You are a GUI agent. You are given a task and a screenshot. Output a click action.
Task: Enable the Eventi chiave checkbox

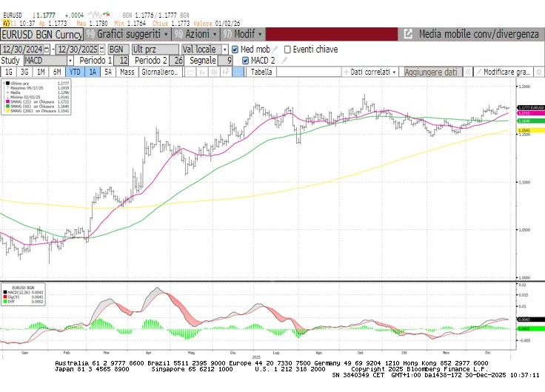click(288, 50)
